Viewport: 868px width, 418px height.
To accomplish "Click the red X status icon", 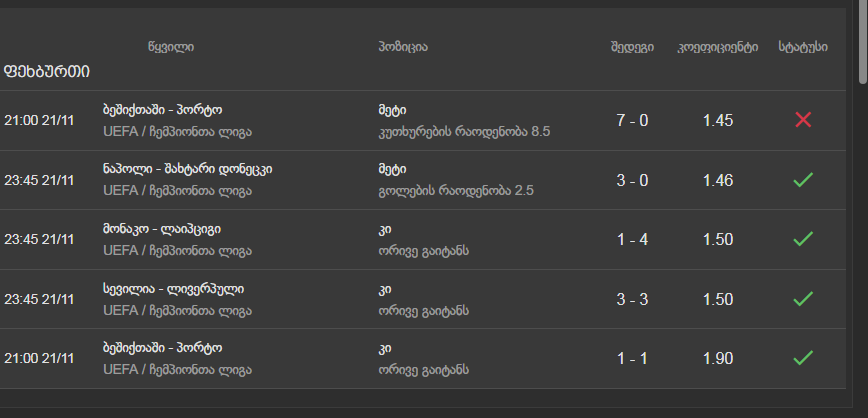I will point(802,120).
